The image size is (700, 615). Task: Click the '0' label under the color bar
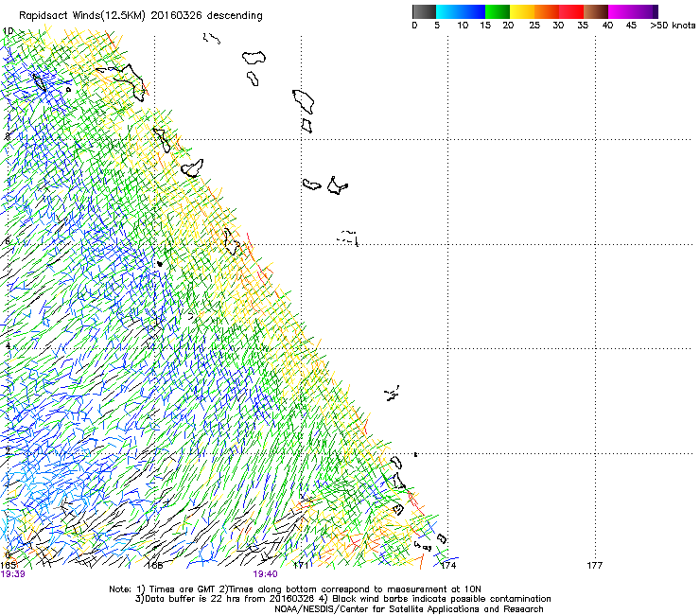coord(414,26)
